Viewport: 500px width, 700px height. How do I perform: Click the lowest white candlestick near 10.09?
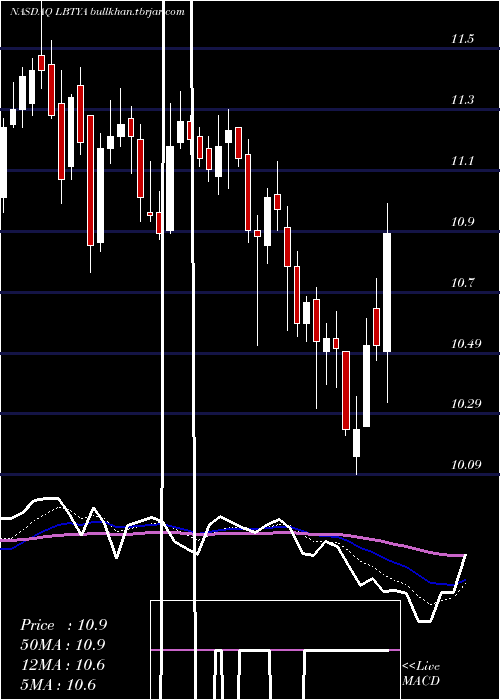coord(356,443)
